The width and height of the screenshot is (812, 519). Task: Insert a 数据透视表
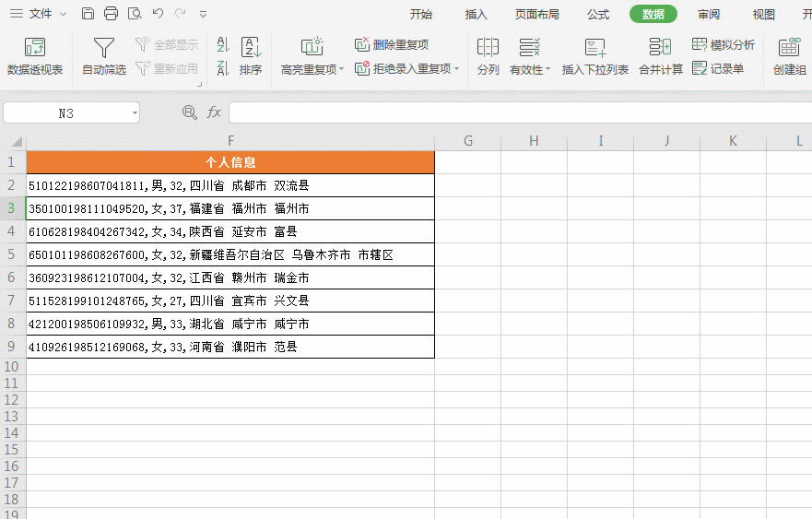coord(35,56)
